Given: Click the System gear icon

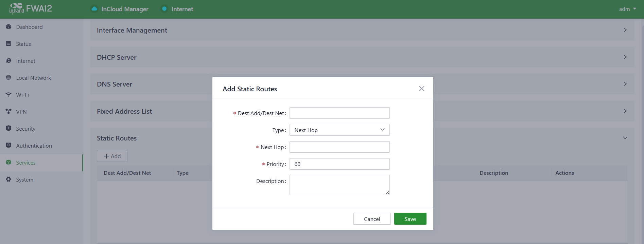Looking at the screenshot, I should [x=8, y=180].
